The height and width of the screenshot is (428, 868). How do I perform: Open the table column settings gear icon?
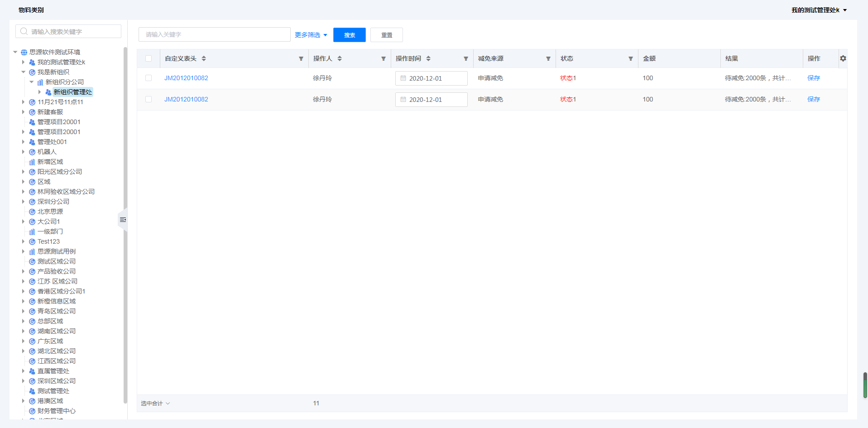pos(843,58)
